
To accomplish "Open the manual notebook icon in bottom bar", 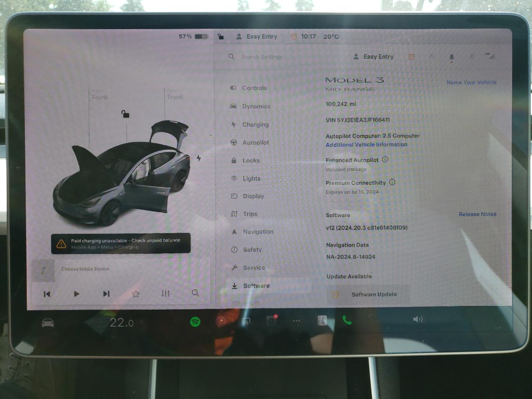I will click(x=322, y=320).
